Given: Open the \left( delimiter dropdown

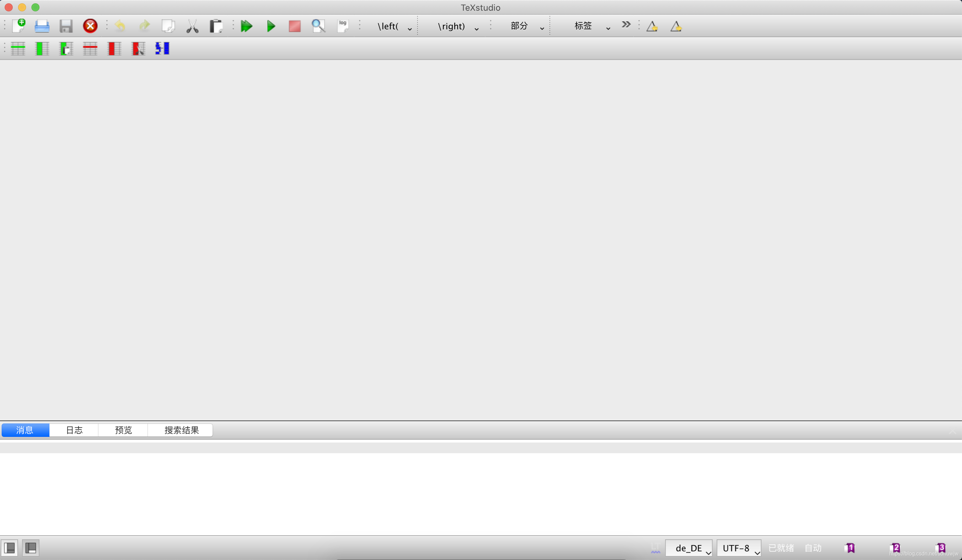Looking at the screenshot, I should [x=394, y=26].
